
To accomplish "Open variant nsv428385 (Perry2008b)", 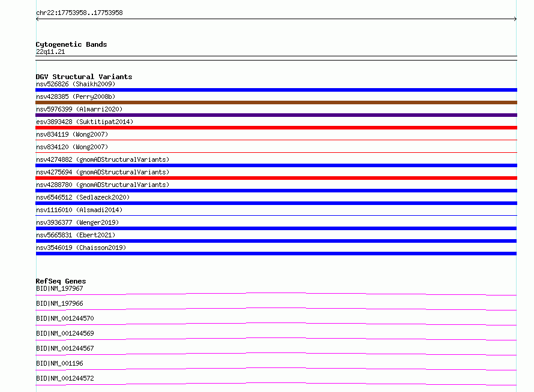I will [76, 97].
